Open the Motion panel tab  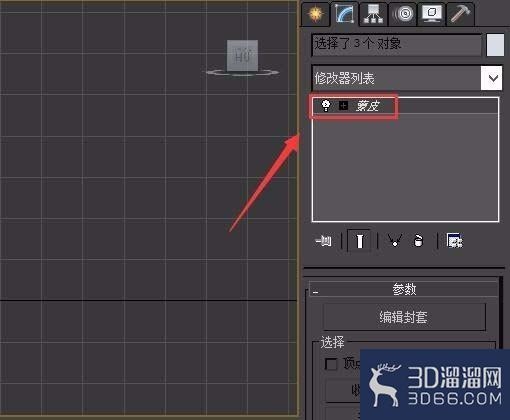[403, 14]
